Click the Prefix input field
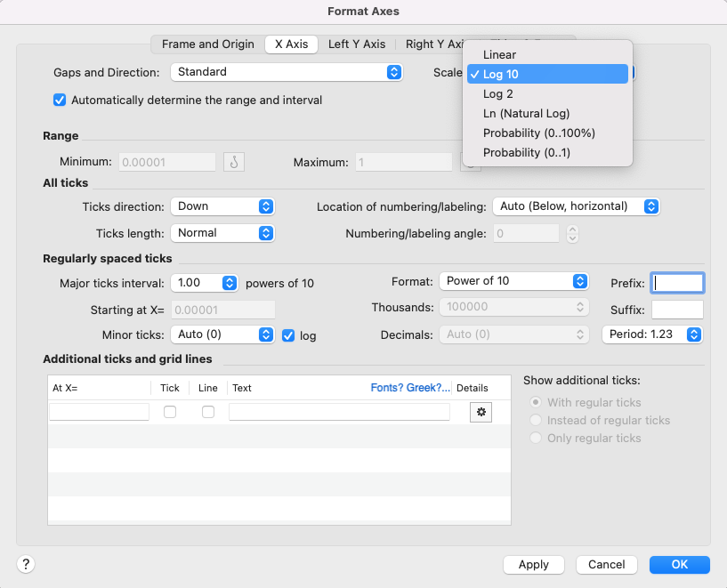 coord(677,283)
